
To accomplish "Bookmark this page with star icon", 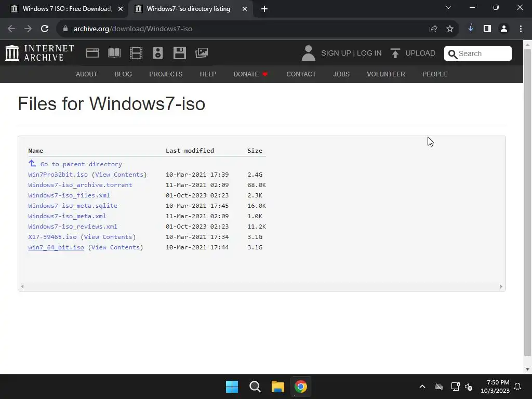I will tap(450, 29).
